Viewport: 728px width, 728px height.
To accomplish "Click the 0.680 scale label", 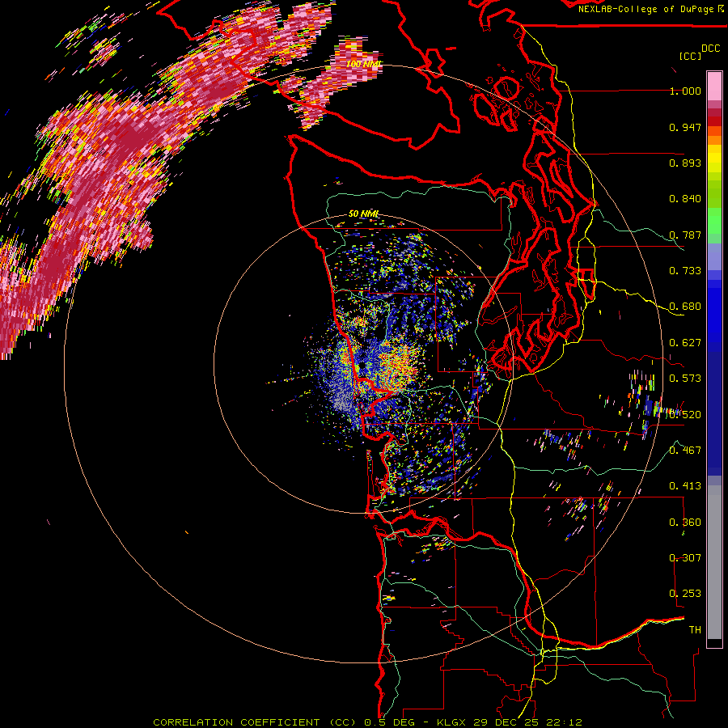I will [685, 307].
